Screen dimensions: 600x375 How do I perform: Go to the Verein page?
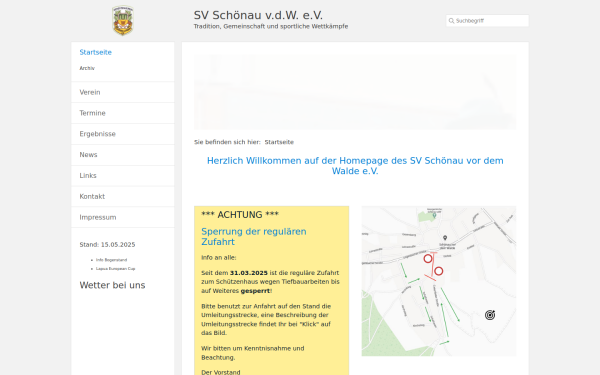122,92
